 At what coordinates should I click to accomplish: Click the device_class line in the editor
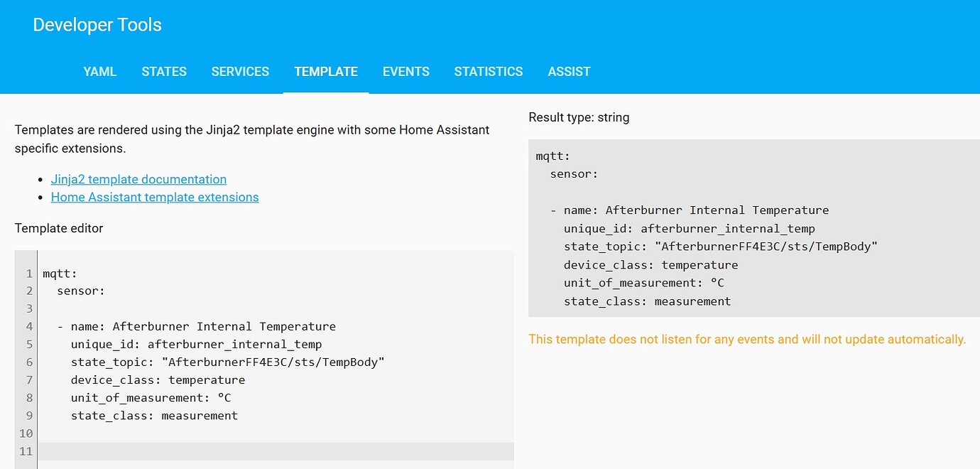(158, 379)
